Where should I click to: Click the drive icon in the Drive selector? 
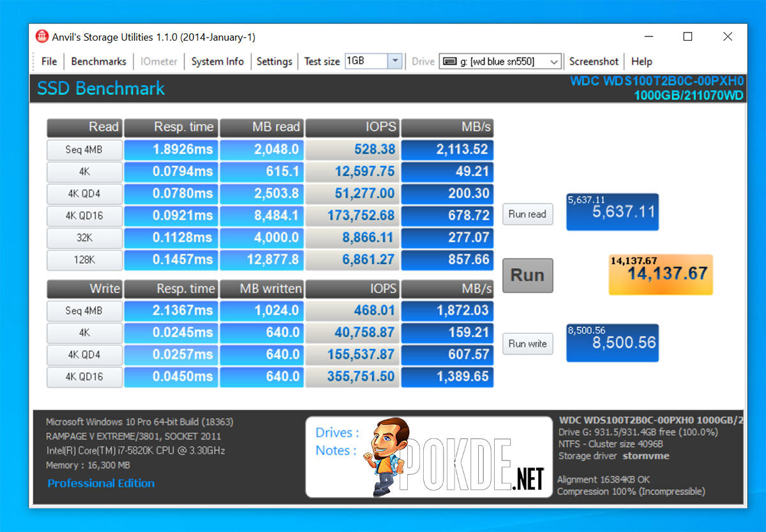(450, 61)
